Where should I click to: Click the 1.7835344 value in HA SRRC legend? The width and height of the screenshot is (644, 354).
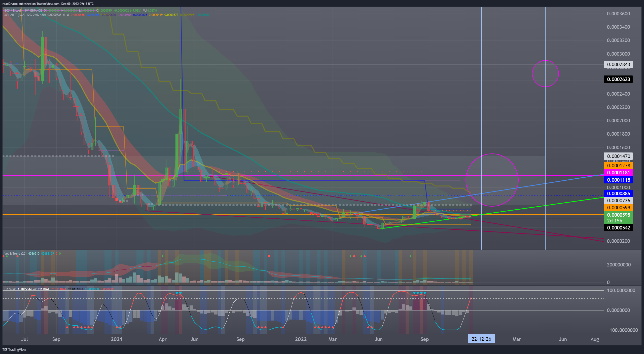[25, 289]
